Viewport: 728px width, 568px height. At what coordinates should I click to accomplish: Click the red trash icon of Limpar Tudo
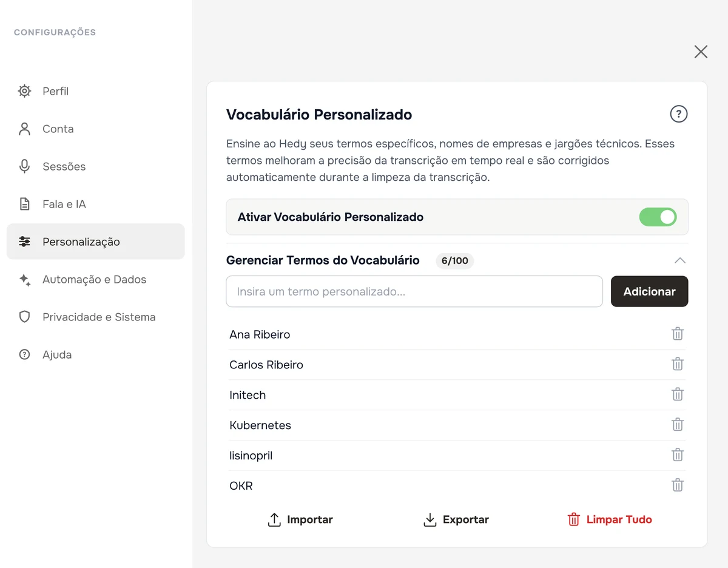(x=573, y=519)
